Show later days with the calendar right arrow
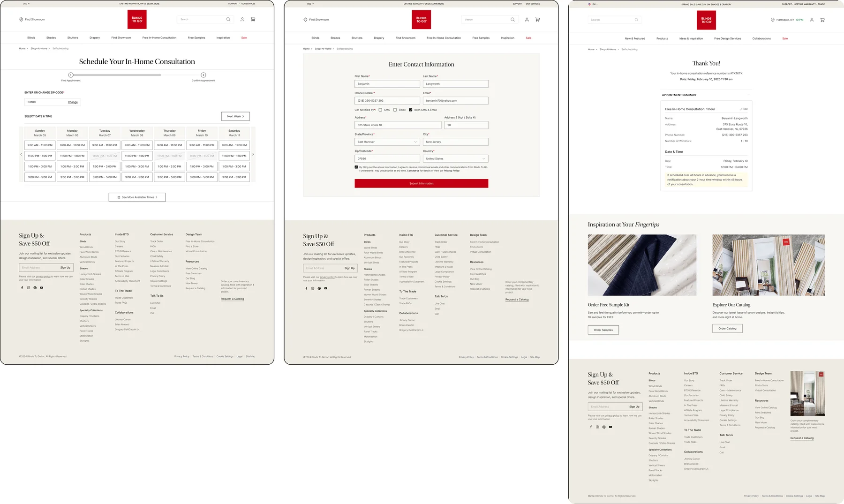This screenshot has height=504, width=844. tap(253, 154)
